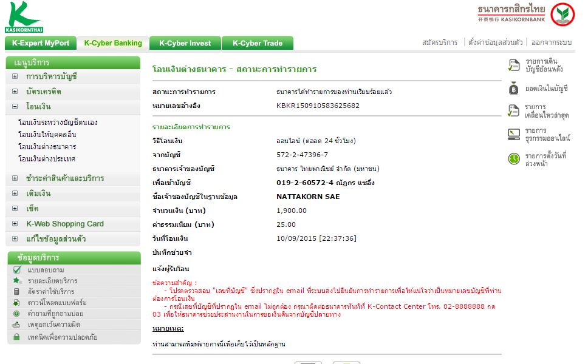Click the ข้อมูลบริการ panel header

pos(74,258)
